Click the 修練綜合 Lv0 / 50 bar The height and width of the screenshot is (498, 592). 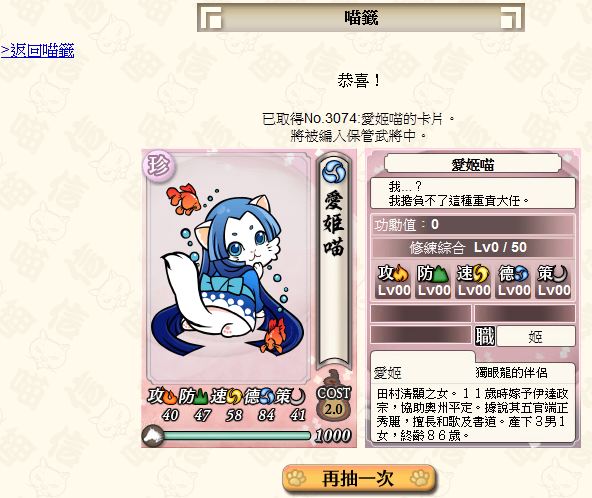pos(473,248)
